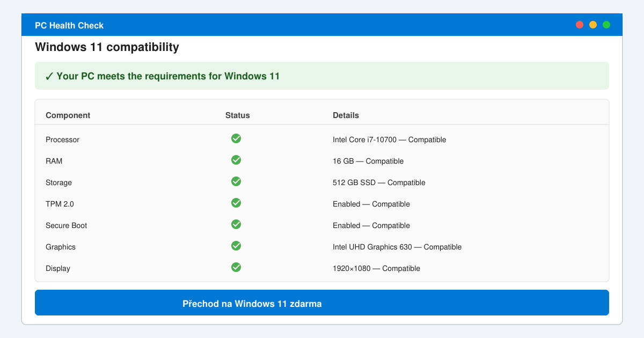Viewport: 644px width, 338px height.
Task: Click the TPM 2.0 status check icon
Action: point(236,203)
